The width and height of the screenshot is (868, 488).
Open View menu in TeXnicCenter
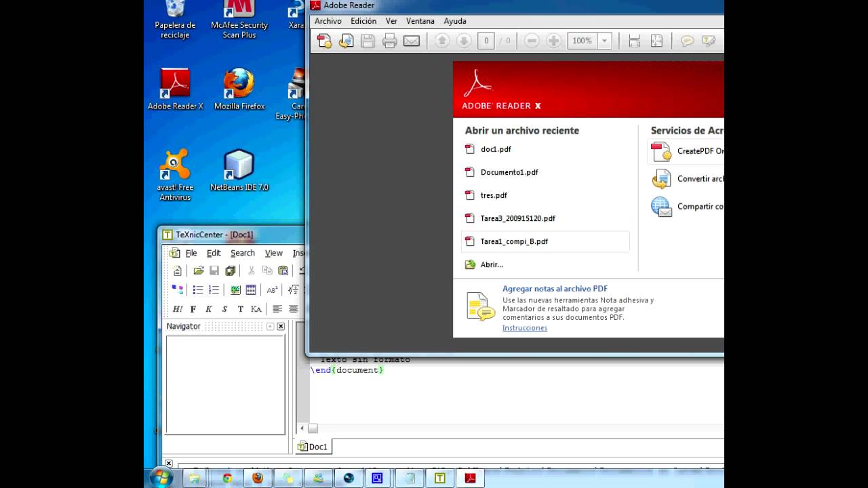click(274, 253)
